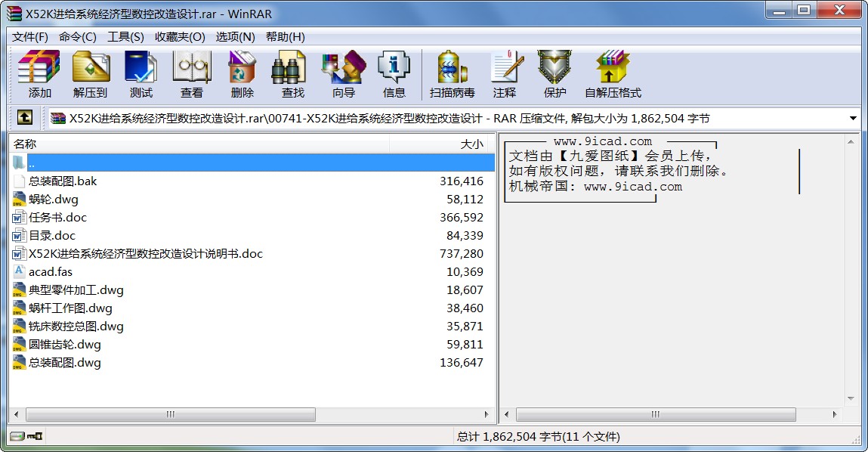868x452 pixels.
Task: Click the 查看 (View) toolbar icon
Action: point(192,67)
